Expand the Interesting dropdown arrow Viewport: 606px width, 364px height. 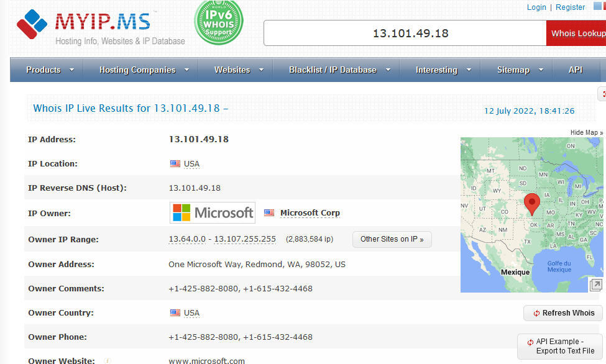tap(469, 70)
